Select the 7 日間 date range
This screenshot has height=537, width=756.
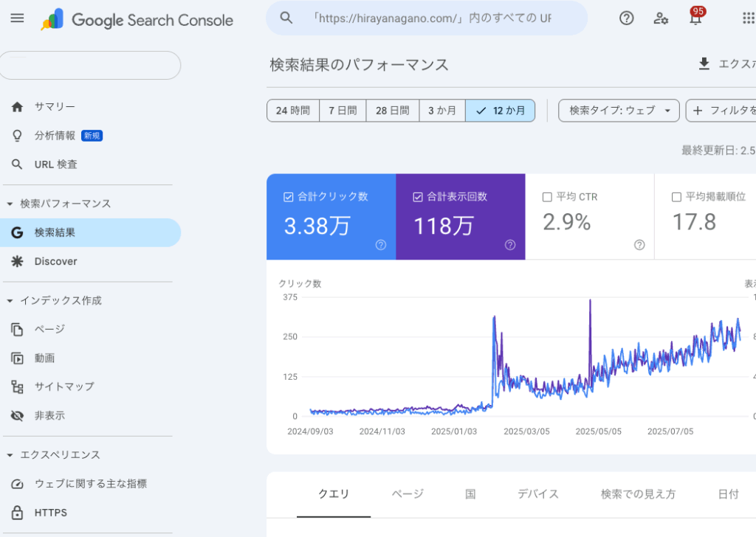point(343,111)
